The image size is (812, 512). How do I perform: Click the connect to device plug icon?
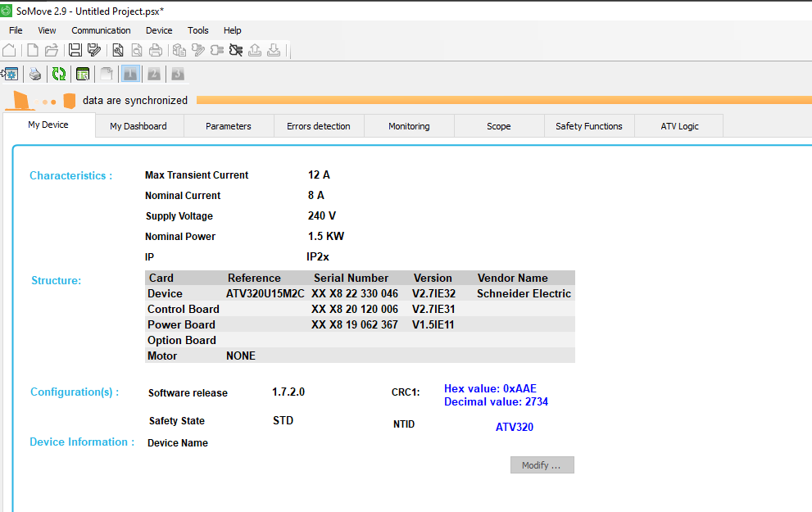(x=217, y=50)
